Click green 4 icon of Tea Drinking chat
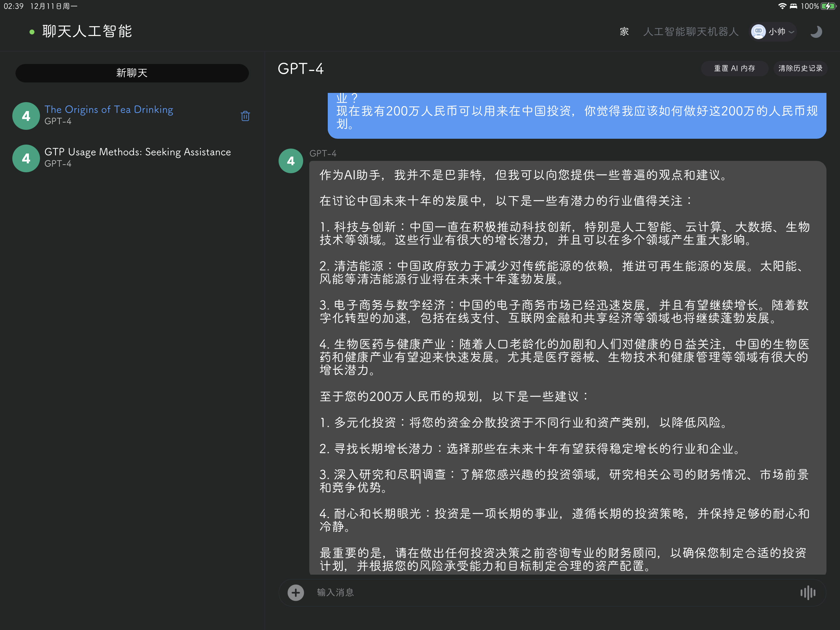Viewport: 840px width, 630px height. click(x=26, y=116)
